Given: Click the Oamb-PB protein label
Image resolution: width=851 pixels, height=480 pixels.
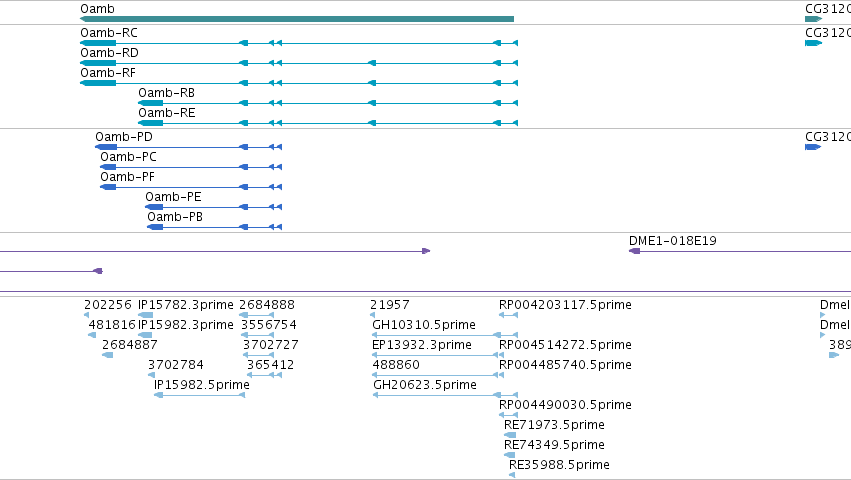Looking at the screenshot, I should tap(175, 217).
